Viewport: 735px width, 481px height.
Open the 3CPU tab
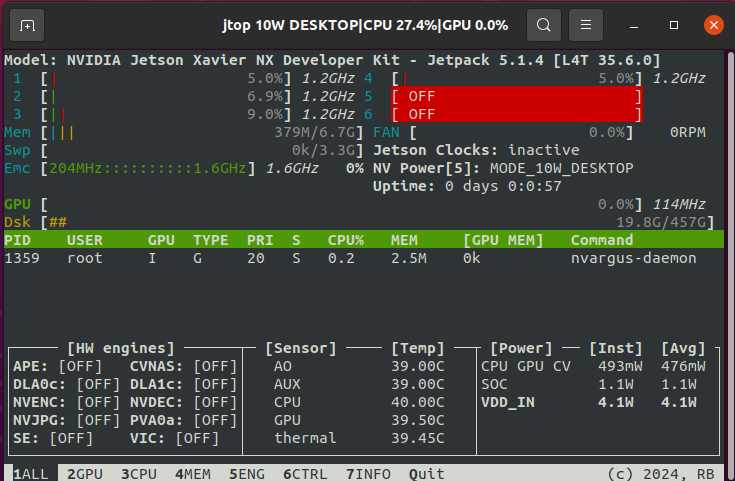139,474
